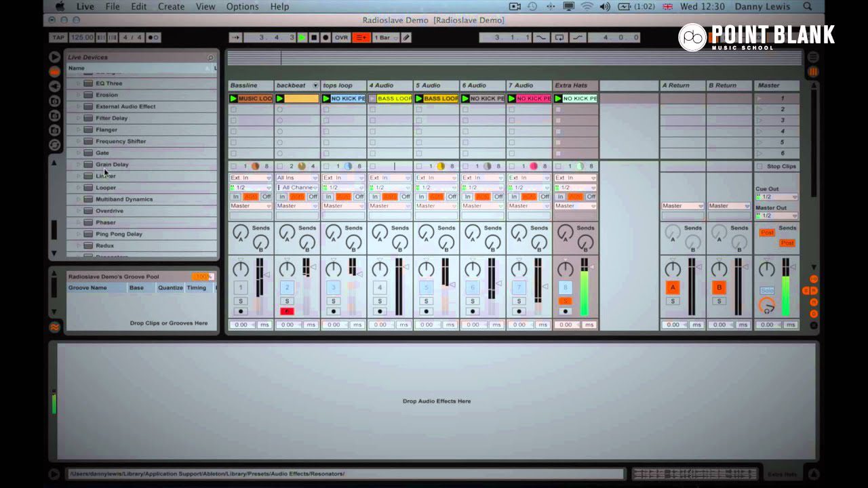Open the Options menu
This screenshot has width=868, height=488.
(x=242, y=7)
